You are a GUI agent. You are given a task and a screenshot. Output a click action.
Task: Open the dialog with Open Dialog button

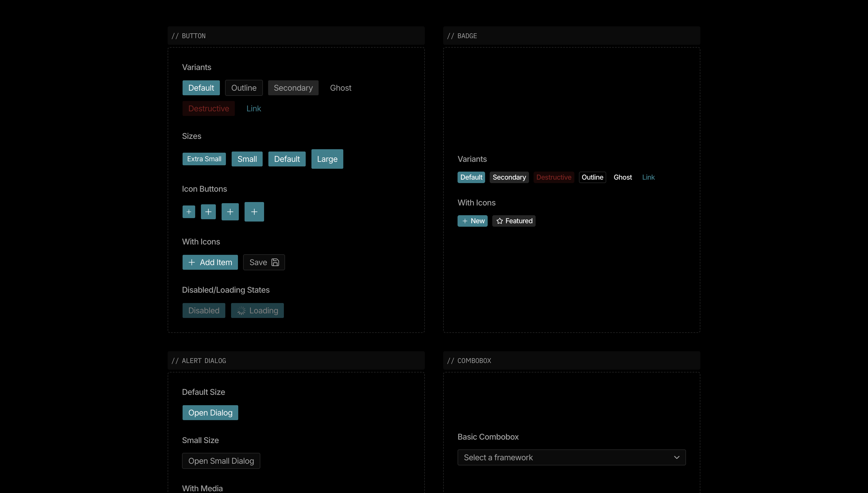(x=210, y=413)
